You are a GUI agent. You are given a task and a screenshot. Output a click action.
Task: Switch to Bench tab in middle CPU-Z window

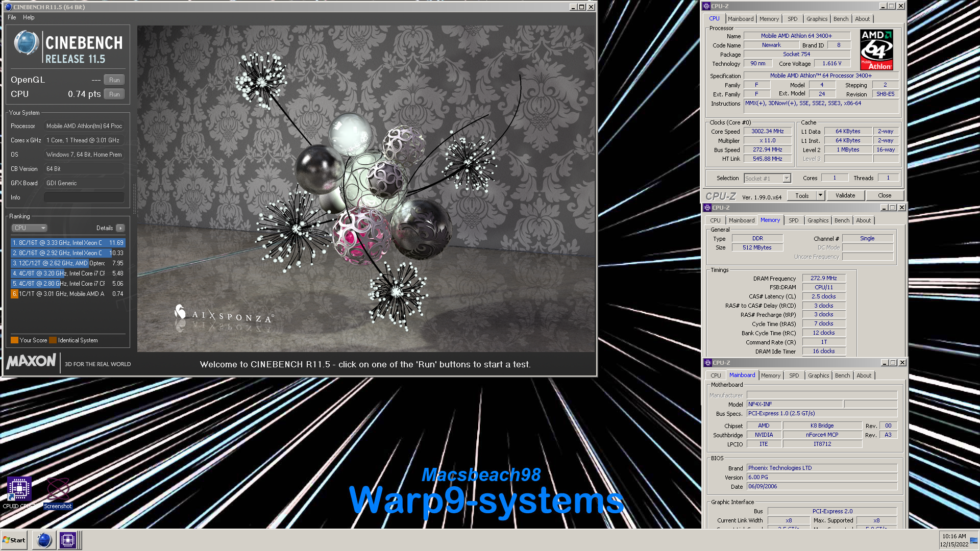842,220
